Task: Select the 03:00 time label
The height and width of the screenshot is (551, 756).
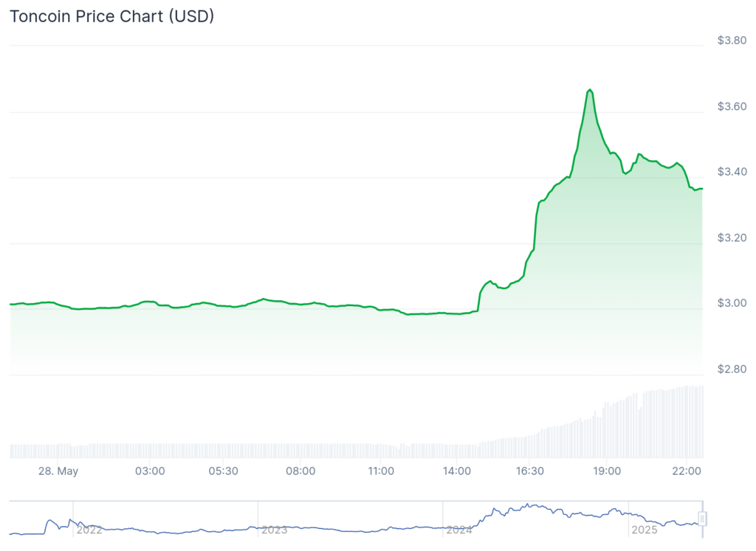Action: point(148,470)
